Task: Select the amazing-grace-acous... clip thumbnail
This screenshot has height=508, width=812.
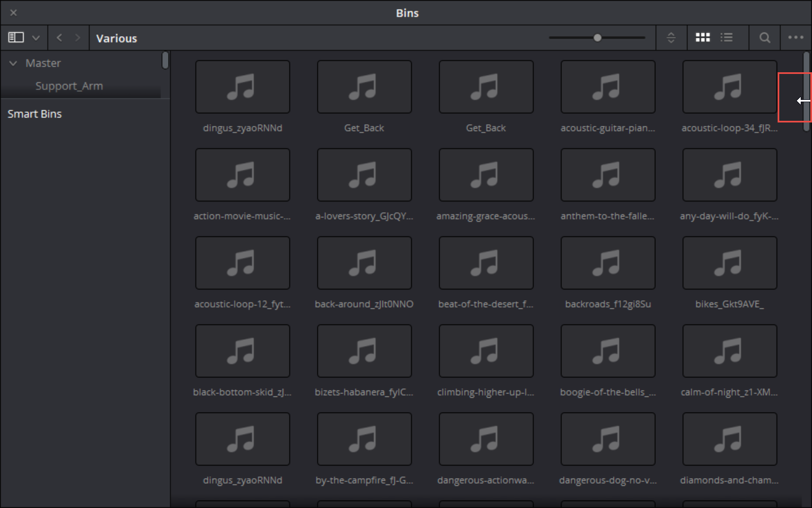Action: pos(486,175)
